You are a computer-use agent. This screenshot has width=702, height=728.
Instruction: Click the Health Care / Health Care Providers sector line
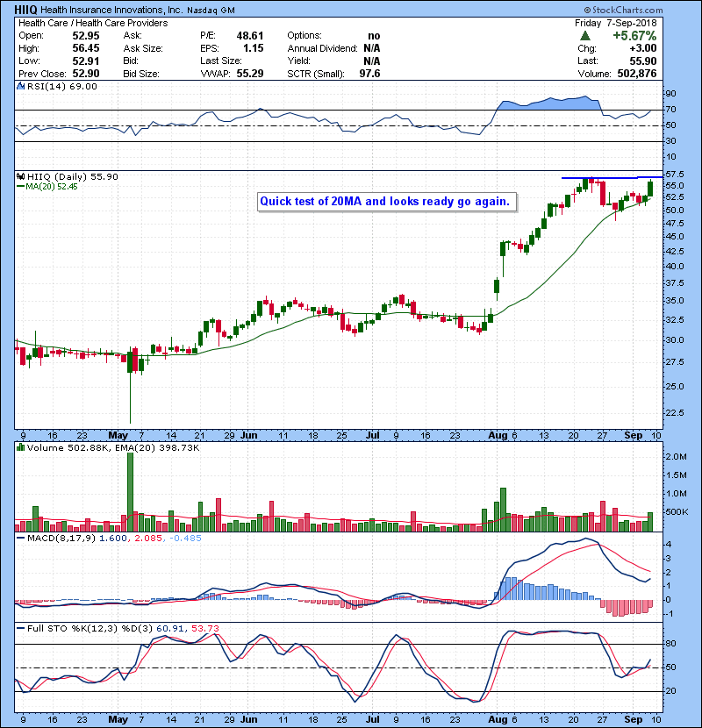pos(93,23)
